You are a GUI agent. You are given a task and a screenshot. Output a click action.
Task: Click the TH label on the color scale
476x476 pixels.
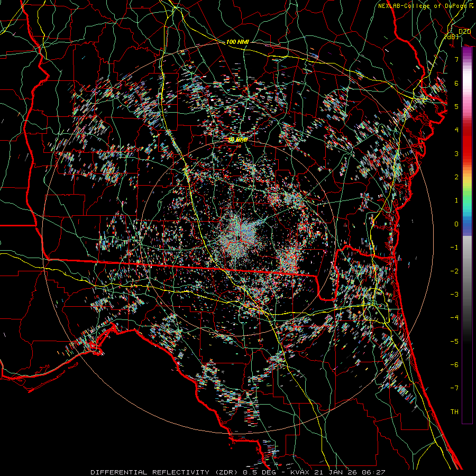(454, 412)
